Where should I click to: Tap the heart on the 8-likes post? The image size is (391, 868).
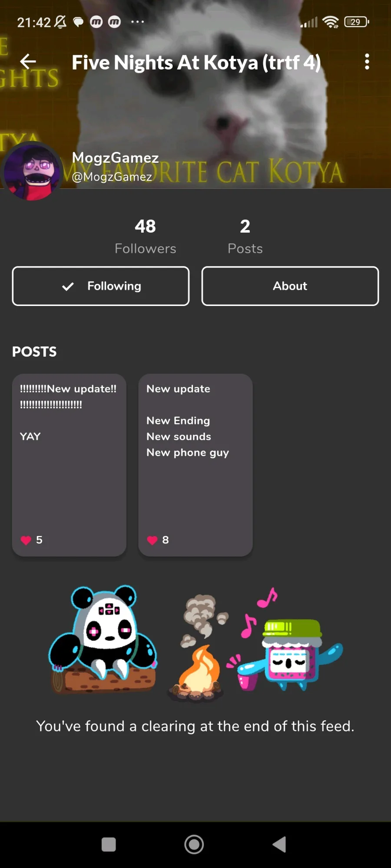click(152, 540)
